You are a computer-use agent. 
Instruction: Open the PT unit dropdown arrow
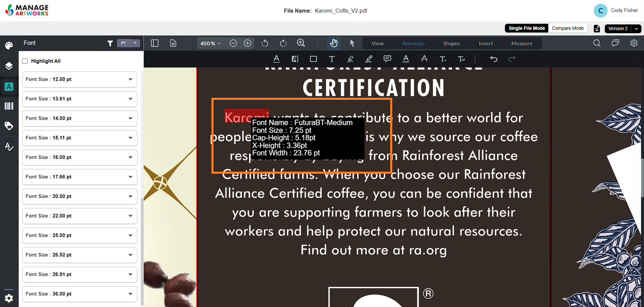coord(135,43)
